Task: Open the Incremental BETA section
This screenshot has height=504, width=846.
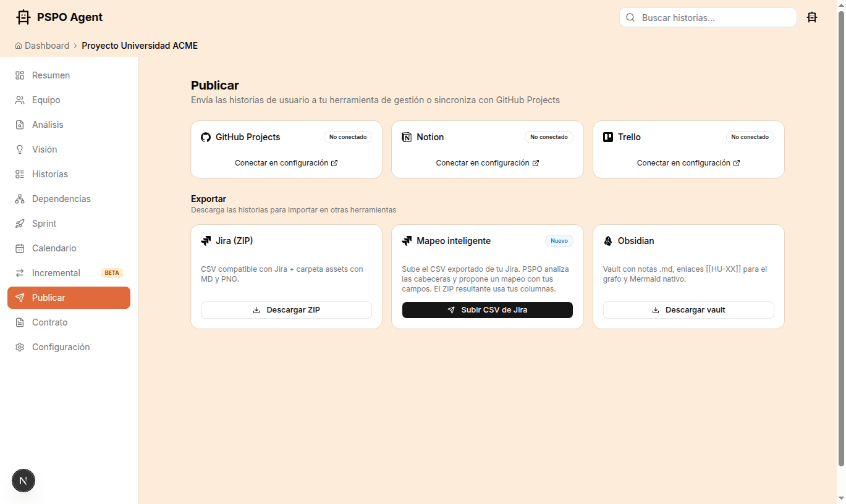Action: click(56, 272)
